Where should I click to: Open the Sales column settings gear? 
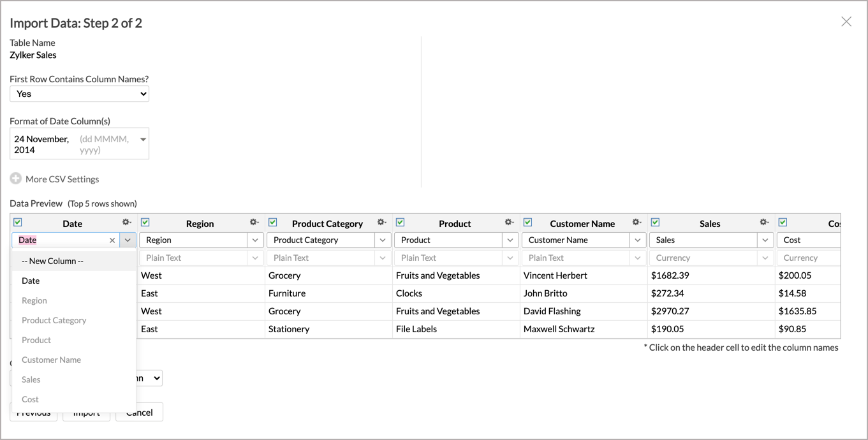(764, 223)
